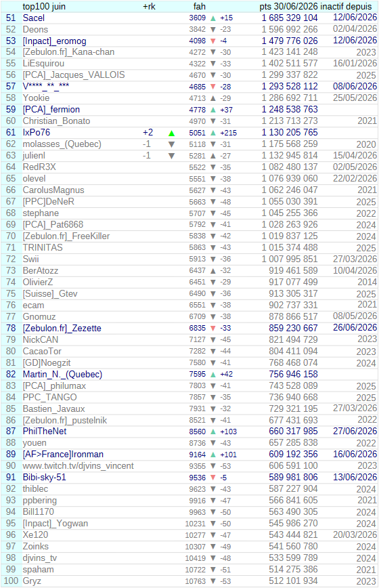Select the name [PPC]DeNeR
Viewport: 379px width, 588px height.
48,202
